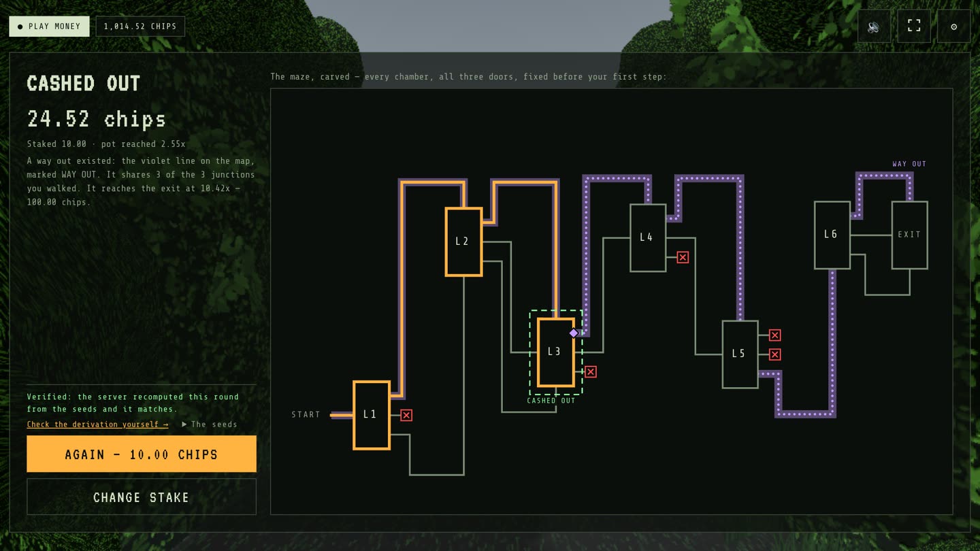Play again for 10.00 chips
Image resolution: width=980 pixels, height=551 pixels.
click(142, 454)
